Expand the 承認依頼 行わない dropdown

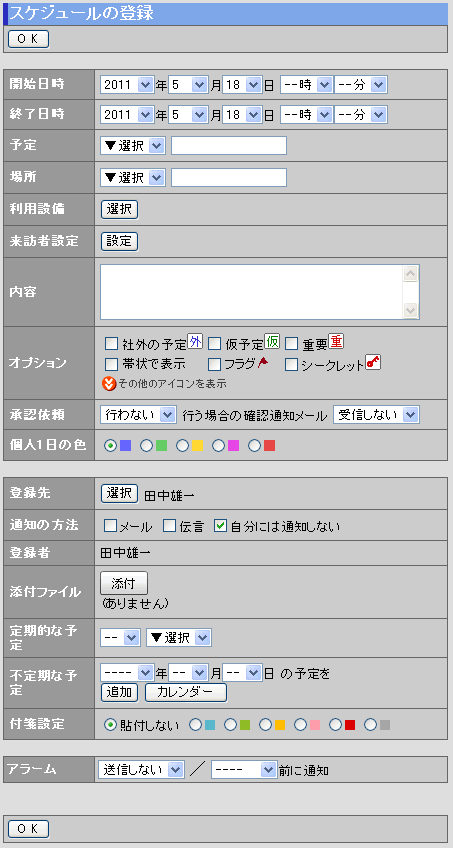coord(138,415)
